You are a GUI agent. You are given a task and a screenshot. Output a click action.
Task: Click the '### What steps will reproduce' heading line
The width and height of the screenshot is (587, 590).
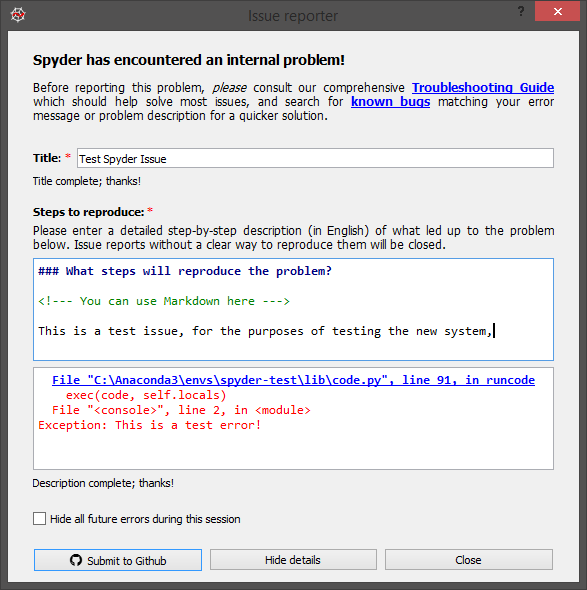(x=185, y=271)
